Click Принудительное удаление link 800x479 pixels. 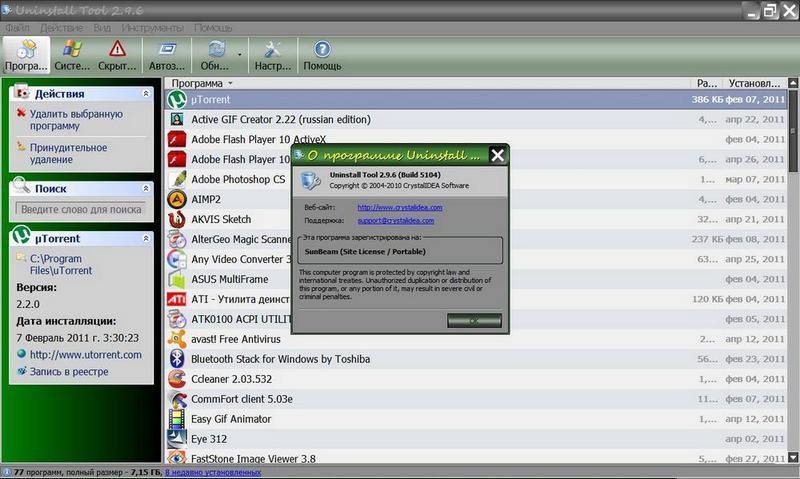pos(68,154)
